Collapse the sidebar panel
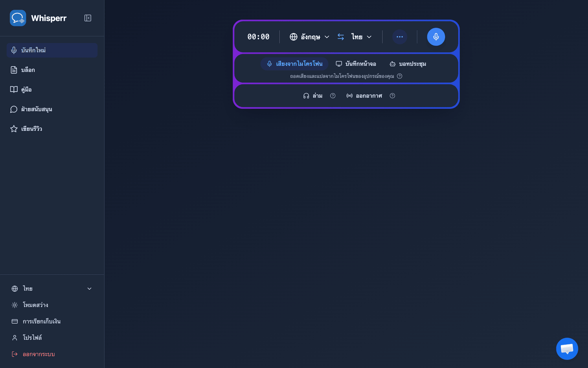The width and height of the screenshot is (588, 368). pos(88,18)
